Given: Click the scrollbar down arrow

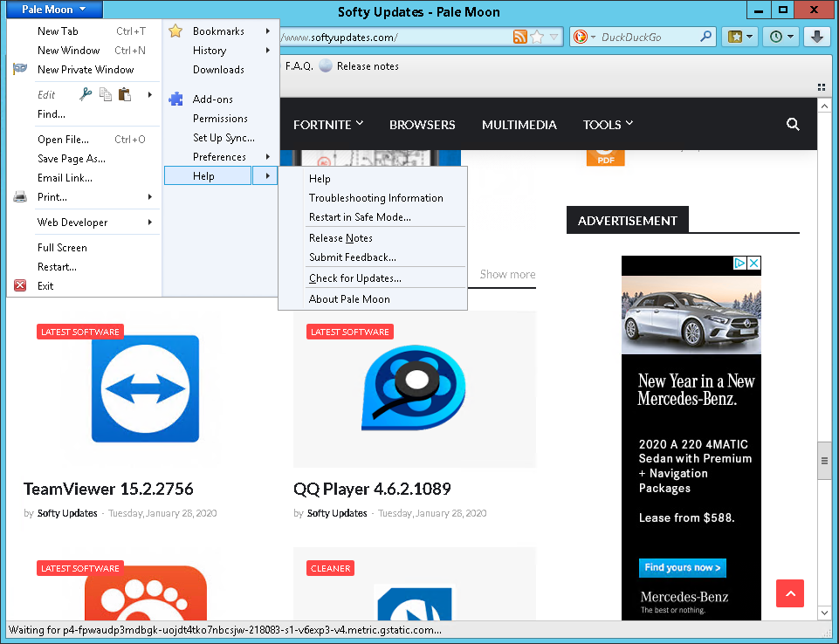Looking at the screenshot, I should pos(824,613).
